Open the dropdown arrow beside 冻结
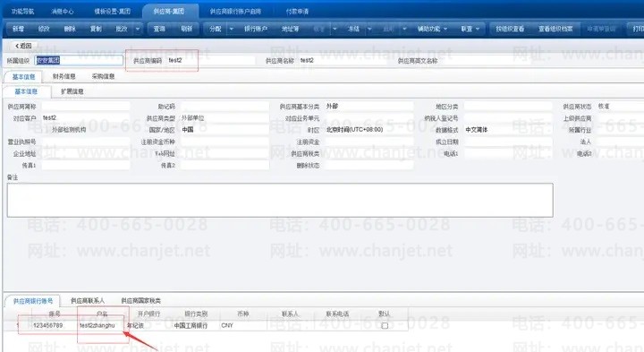 pos(369,29)
